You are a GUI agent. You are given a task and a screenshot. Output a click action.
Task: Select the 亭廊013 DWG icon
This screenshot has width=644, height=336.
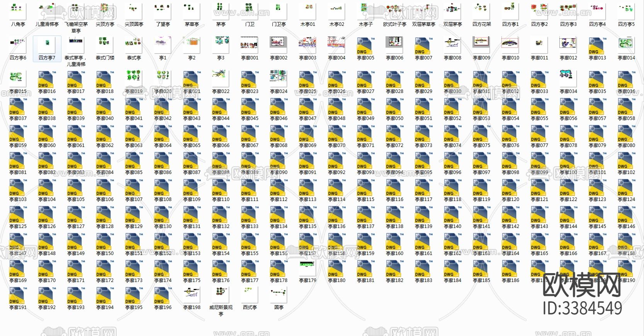597,46
